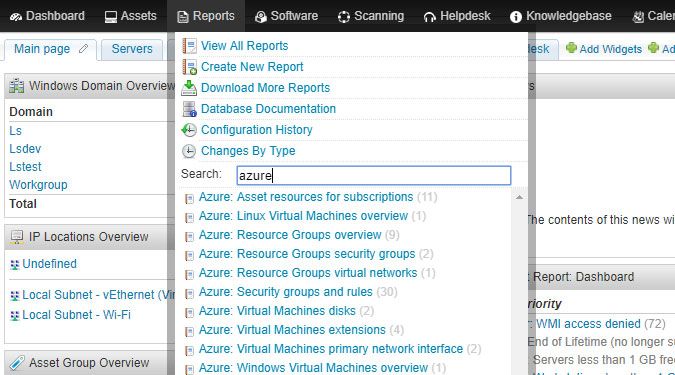Choose Database Documentation

pyautogui.click(x=268, y=109)
